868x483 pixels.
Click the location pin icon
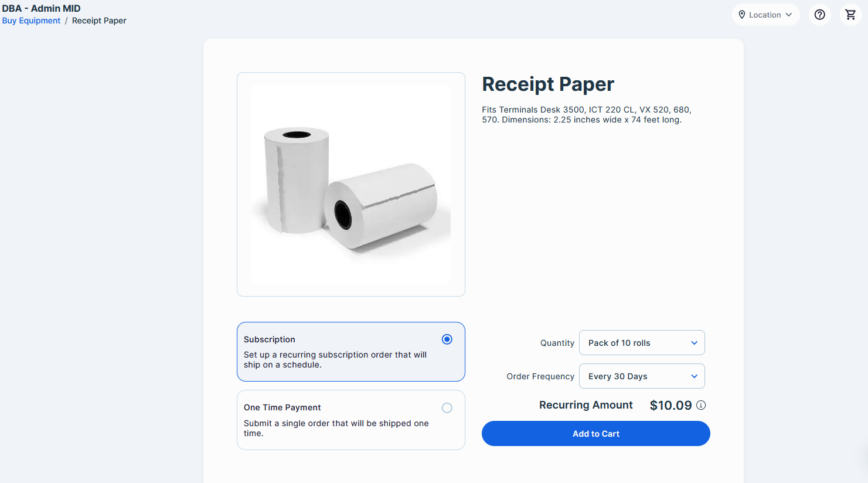coord(742,15)
